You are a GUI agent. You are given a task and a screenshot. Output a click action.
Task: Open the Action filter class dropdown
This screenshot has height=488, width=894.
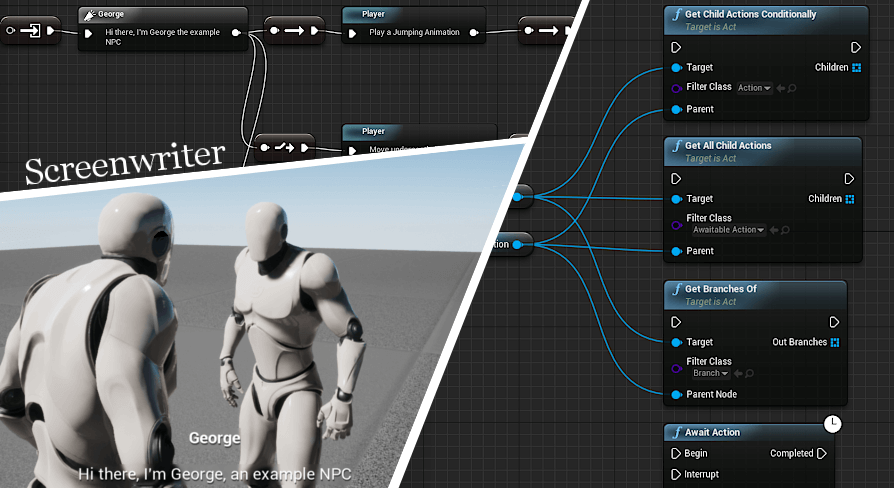click(754, 88)
